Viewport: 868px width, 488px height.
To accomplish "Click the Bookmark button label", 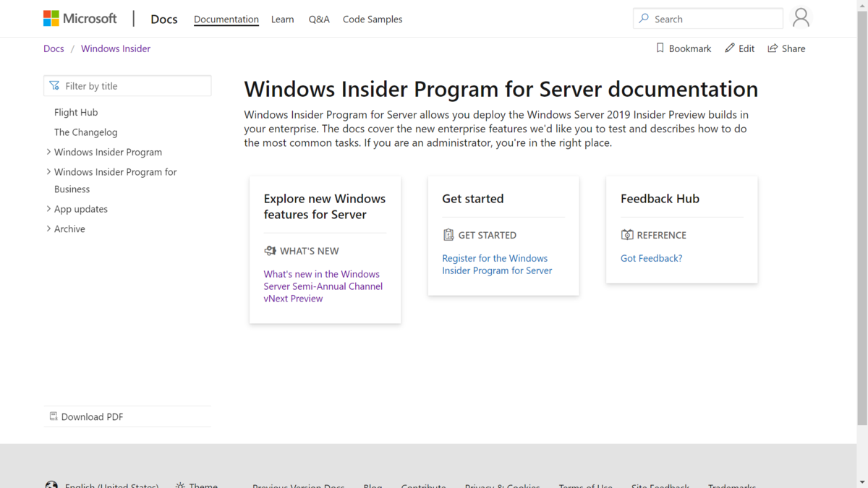I will pyautogui.click(x=690, y=48).
